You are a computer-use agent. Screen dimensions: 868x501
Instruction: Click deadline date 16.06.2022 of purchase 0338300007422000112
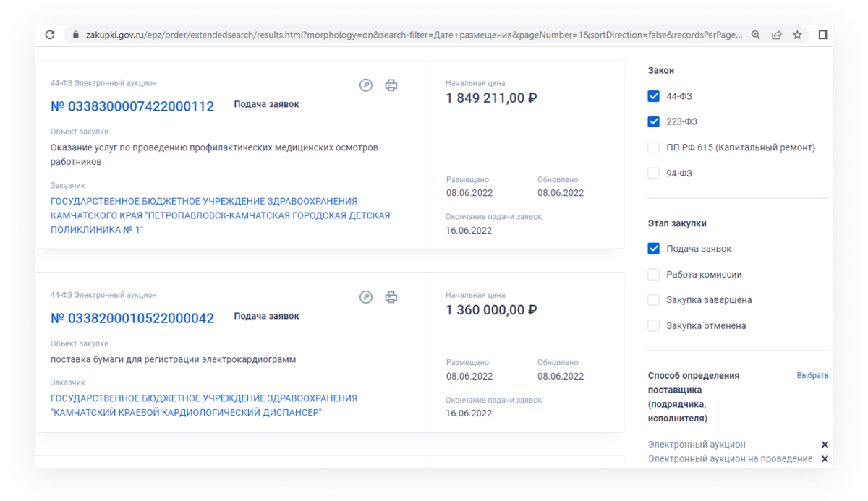point(469,231)
